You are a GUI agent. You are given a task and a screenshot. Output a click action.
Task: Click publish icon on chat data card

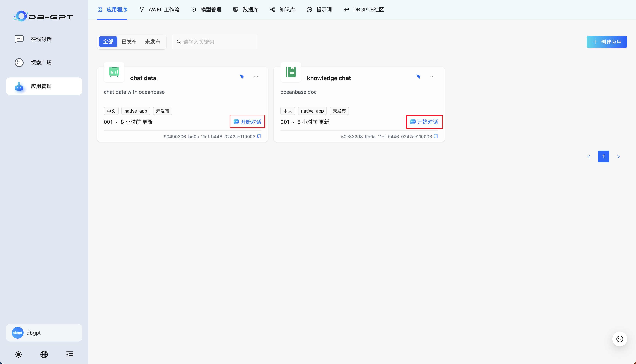pos(242,77)
